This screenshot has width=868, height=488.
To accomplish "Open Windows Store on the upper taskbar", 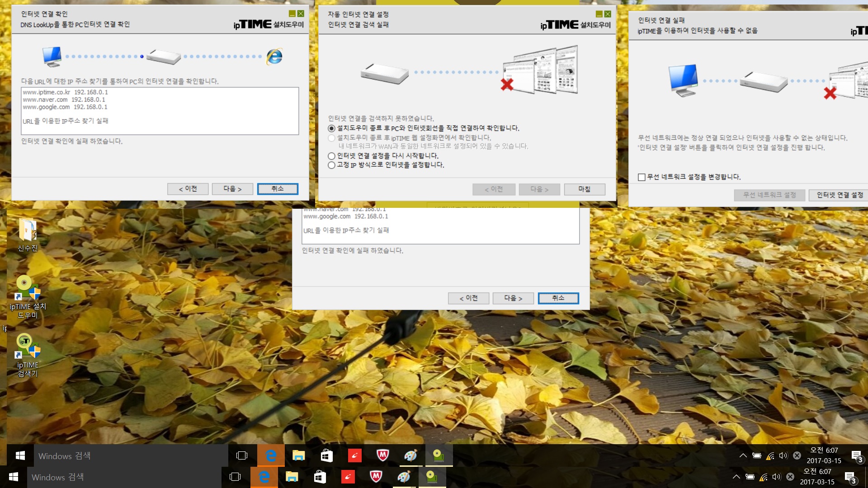I will 326,455.
